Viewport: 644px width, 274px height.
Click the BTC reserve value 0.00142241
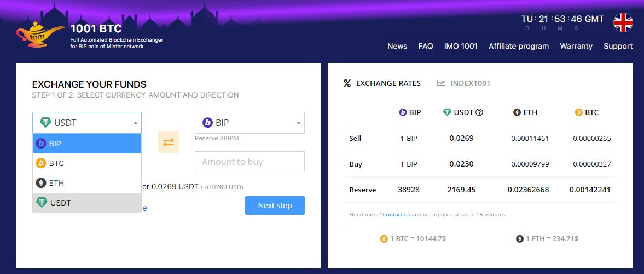click(x=590, y=190)
